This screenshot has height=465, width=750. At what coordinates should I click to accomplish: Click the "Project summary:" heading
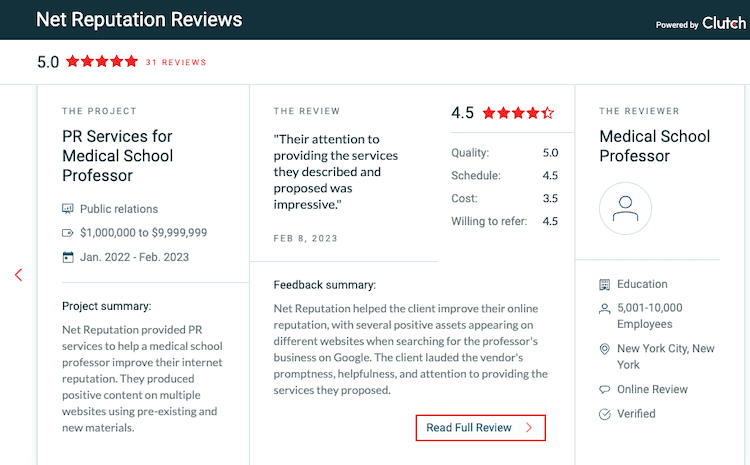click(x=107, y=306)
